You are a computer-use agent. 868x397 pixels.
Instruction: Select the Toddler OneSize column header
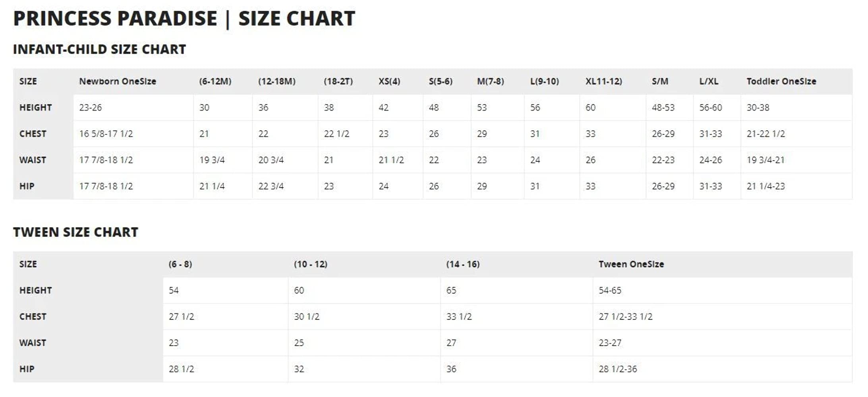[781, 81]
